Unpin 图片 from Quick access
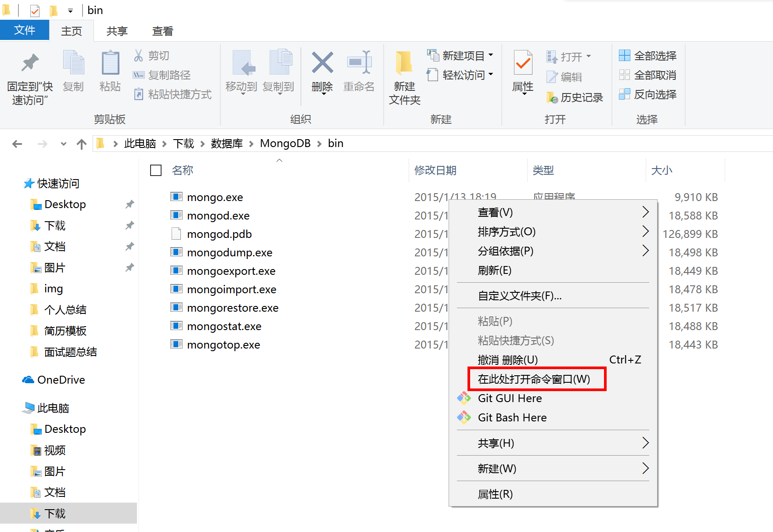 coord(129,267)
